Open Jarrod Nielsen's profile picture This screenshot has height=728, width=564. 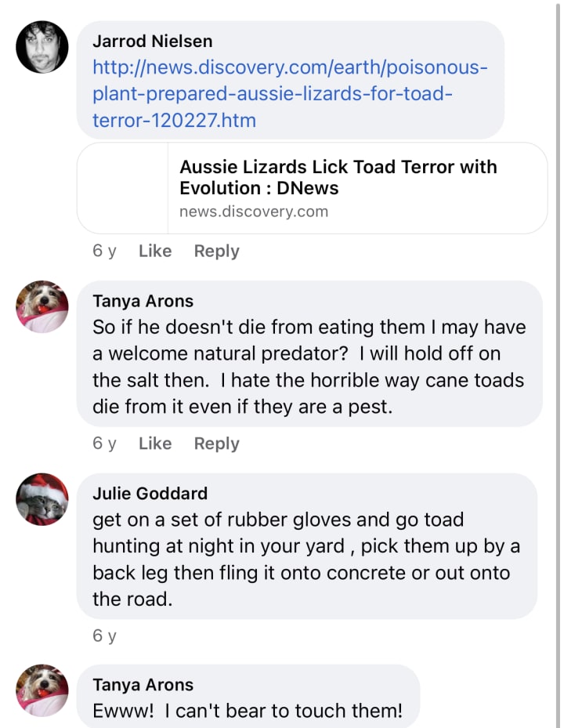point(42,47)
